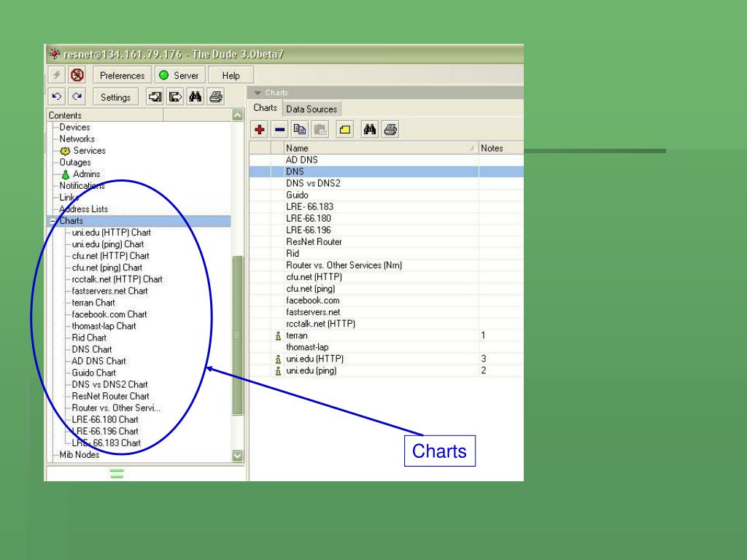Select thomast-lap row in chart list
The height and width of the screenshot is (560, 747).
click(387, 347)
